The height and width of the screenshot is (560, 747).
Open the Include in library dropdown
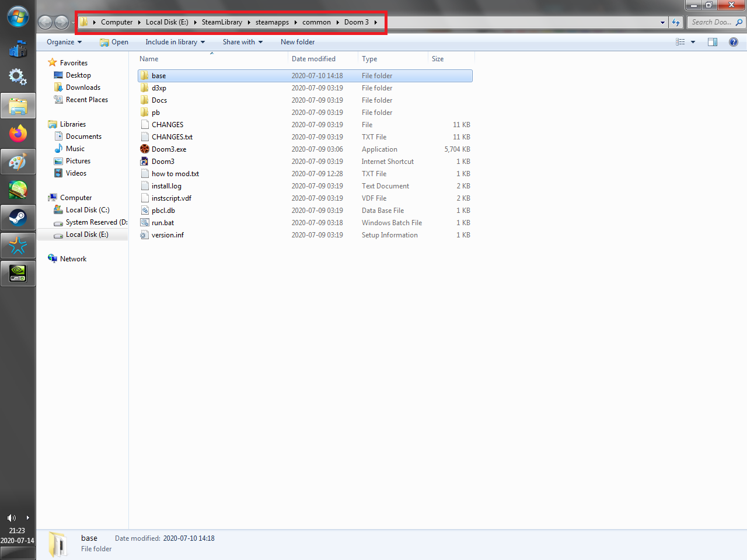click(x=175, y=42)
